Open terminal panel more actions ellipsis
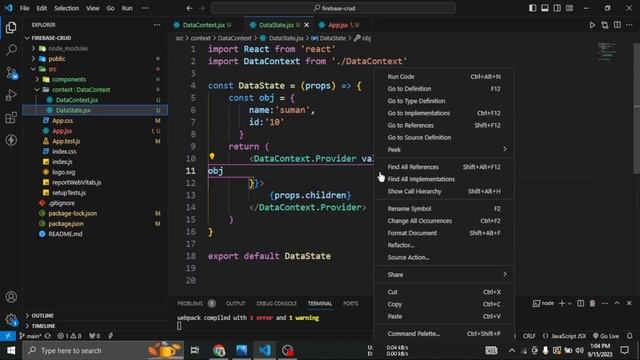The width and height of the screenshot is (640, 360). click(x=604, y=303)
